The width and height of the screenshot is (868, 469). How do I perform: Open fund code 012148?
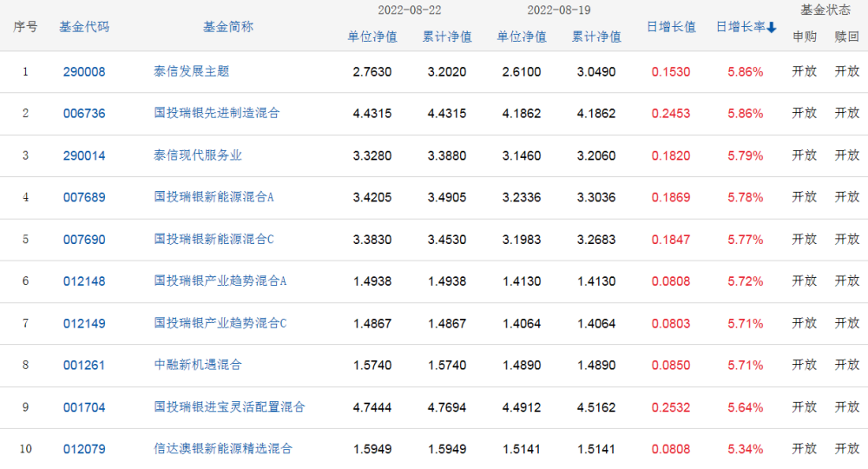pos(84,281)
